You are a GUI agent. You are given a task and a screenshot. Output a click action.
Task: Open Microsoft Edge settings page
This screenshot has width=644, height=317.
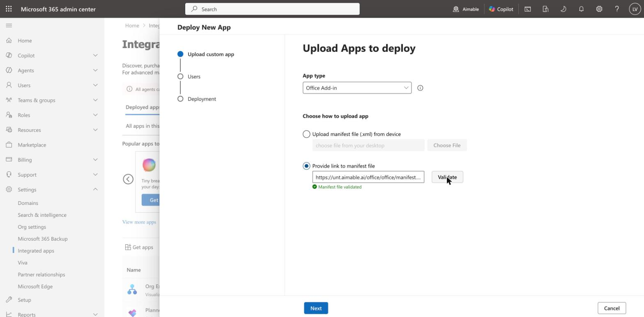pyautogui.click(x=35, y=286)
